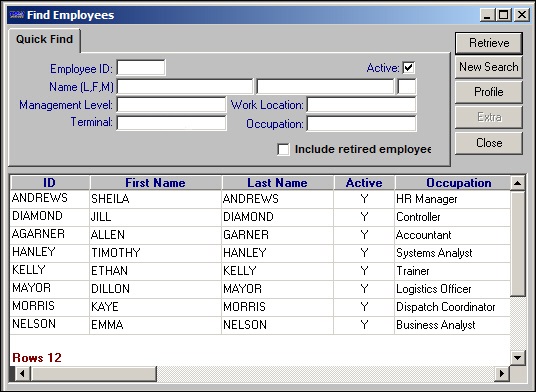
Task: Click the horizontal scrollbar thumb
Action: click(x=93, y=374)
